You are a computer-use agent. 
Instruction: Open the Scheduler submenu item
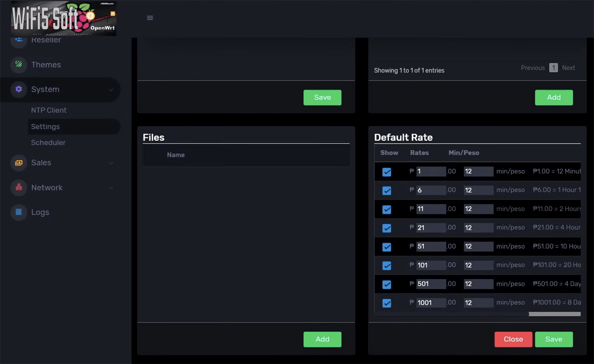(x=48, y=143)
